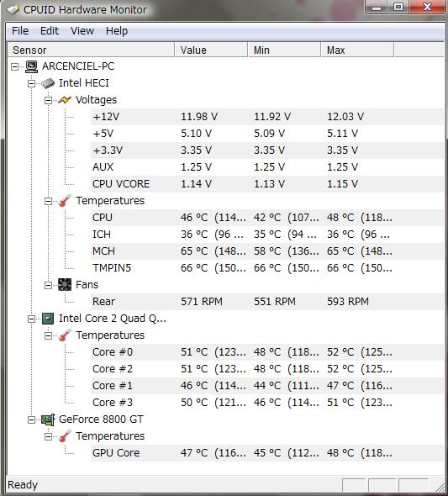Click the ARCENCIEL-PC computer icon

coord(32,66)
